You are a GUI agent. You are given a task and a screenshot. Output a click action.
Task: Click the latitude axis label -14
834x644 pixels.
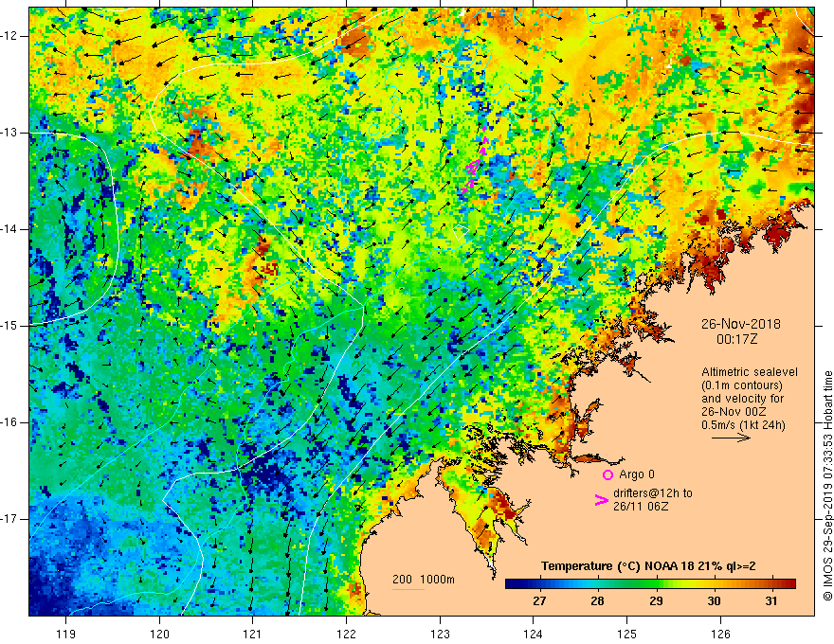click(9, 229)
